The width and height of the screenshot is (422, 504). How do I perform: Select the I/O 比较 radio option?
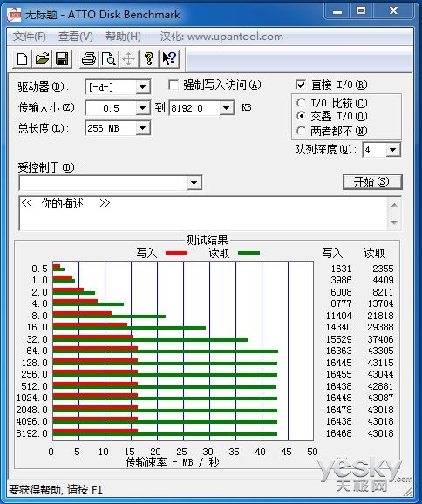301,103
